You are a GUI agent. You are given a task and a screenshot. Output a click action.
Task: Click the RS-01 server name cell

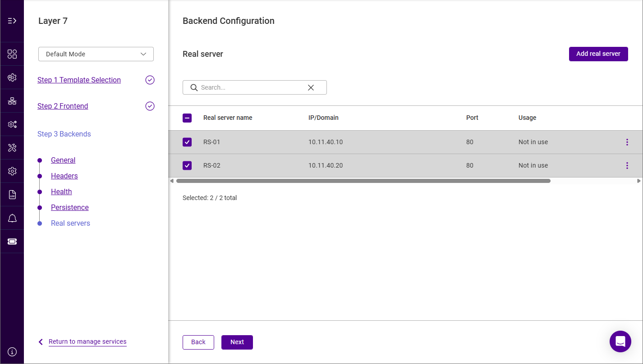[211, 142]
